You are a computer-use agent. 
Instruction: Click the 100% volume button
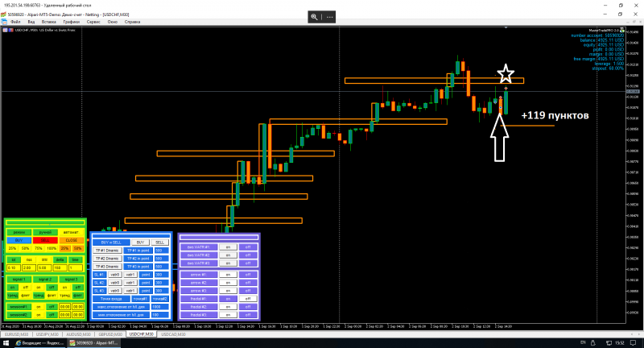[x=52, y=248]
